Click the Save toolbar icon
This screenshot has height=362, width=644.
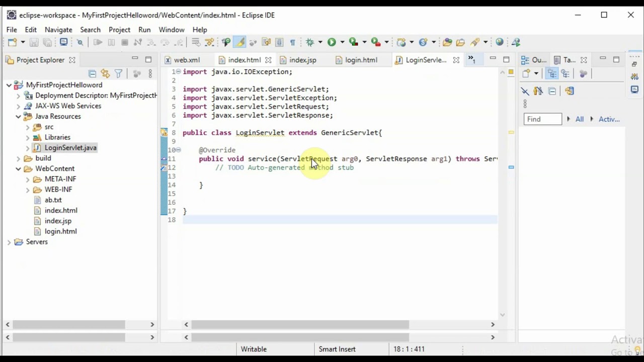tap(34, 42)
